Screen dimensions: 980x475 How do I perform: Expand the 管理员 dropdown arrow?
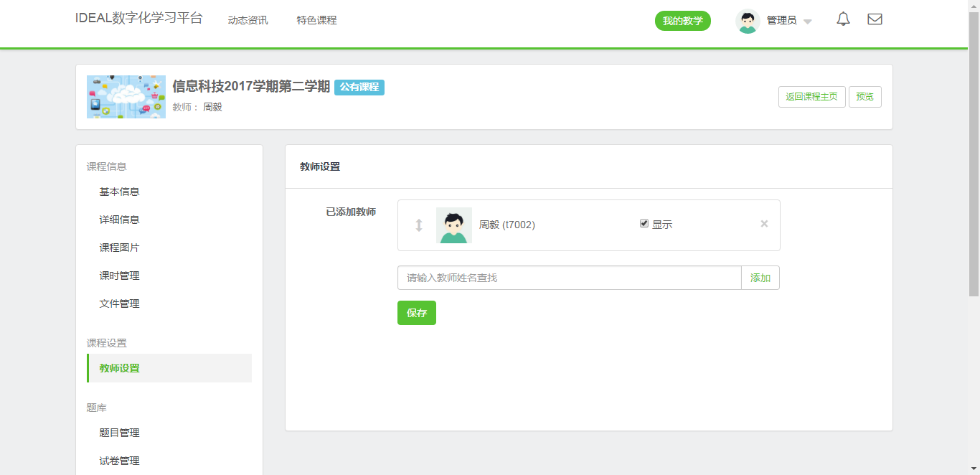pos(808,22)
